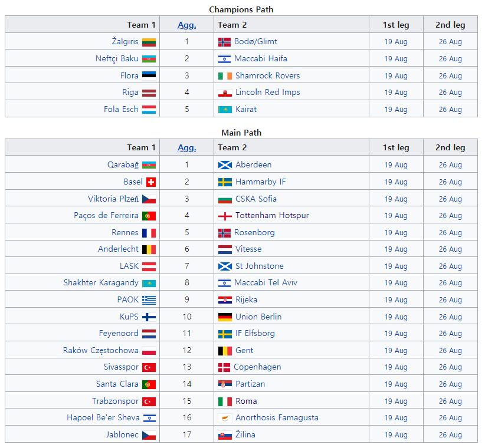Follow the St Johnstone link
The height and width of the screenshot is (448, 485).
pyautogui.click(x=259, y=266)
